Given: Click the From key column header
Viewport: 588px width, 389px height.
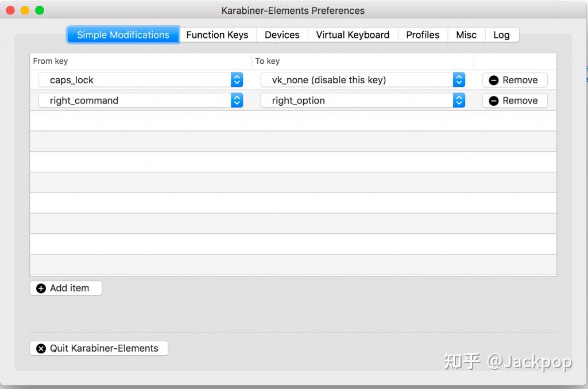Looking at the screenshot, I should (x=141, y=61).
